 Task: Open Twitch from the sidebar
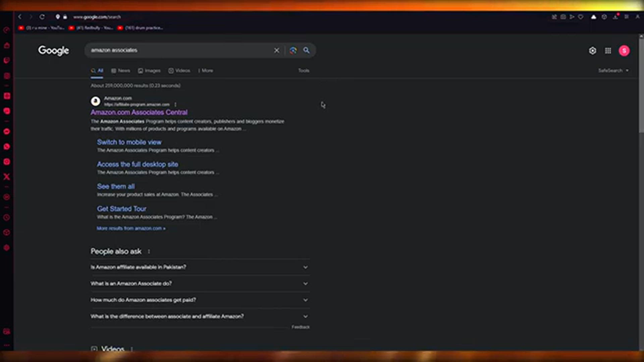coord(6,61)
